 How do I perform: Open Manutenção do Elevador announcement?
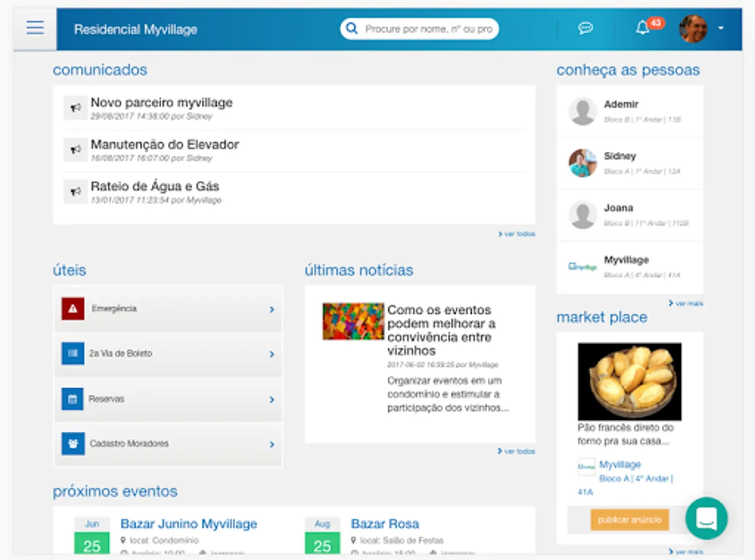(165, 144)
